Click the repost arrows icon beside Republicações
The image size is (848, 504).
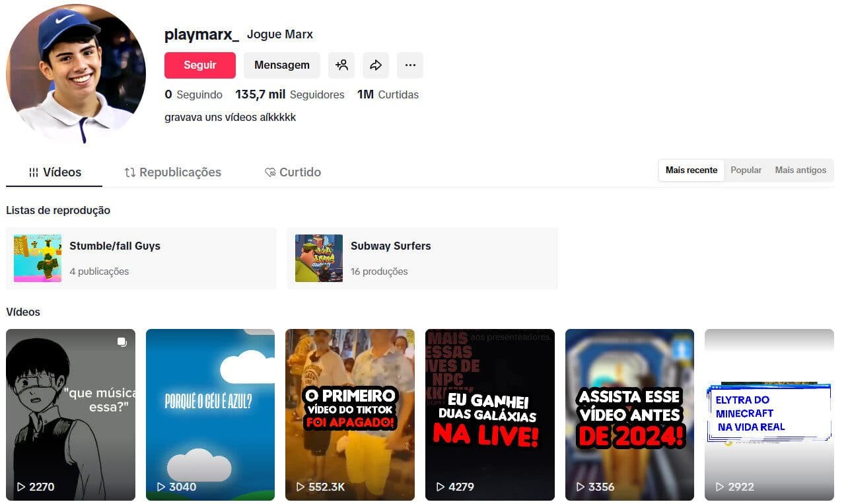click(129, 172)
